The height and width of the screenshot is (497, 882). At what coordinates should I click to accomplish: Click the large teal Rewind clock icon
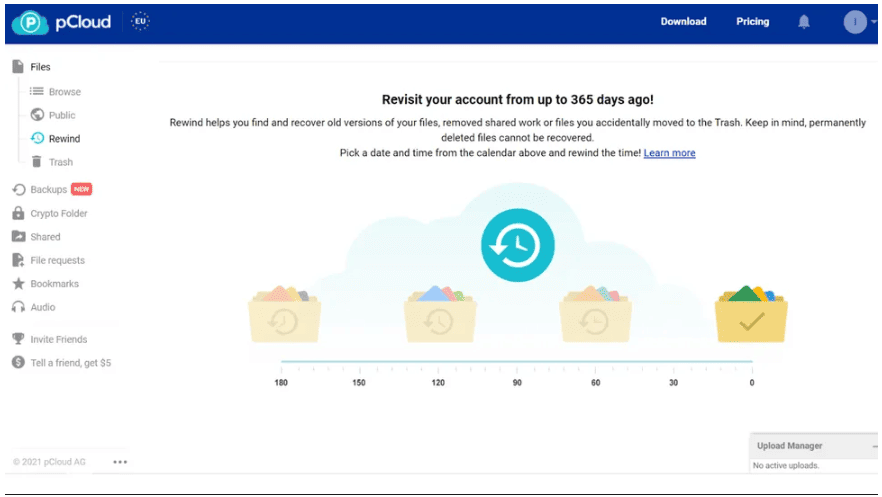(x=518, y=245)
